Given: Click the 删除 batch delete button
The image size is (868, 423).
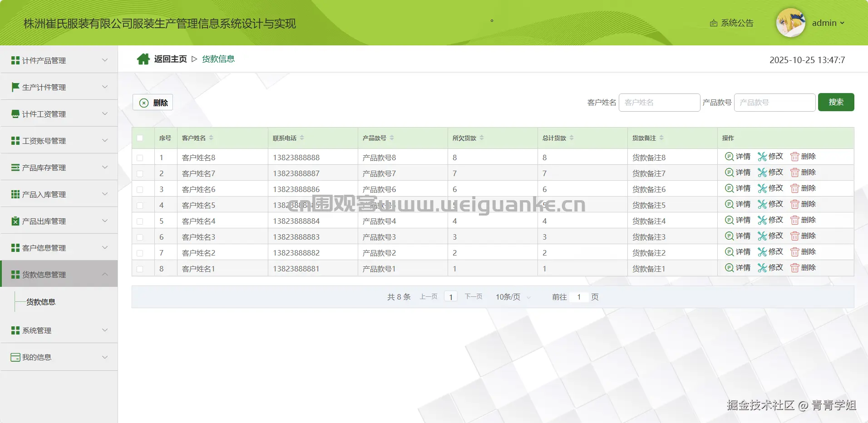Looking at the screenshot, I should [153, 103].
